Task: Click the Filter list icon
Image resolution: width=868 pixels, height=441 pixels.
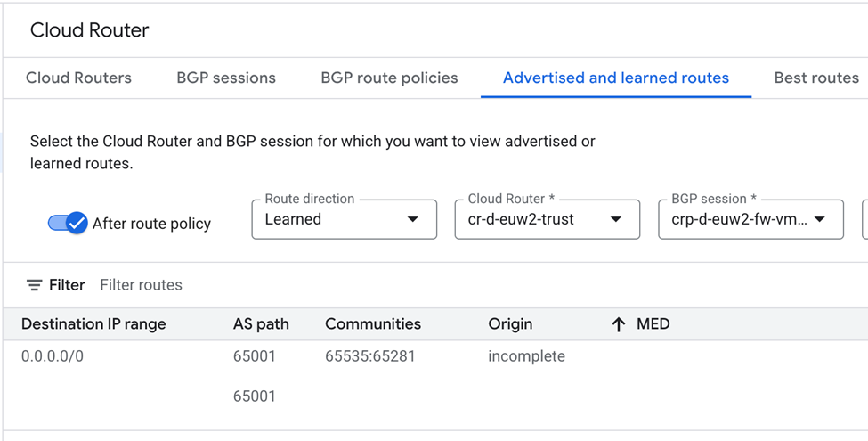Action: (34, 285)
